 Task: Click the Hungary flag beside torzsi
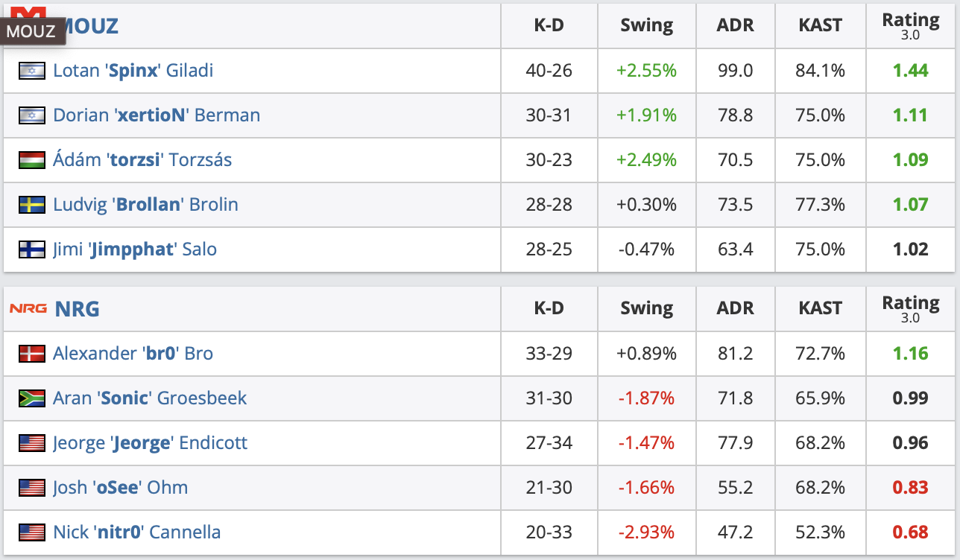pyautogui.click(x=31, y=160)
